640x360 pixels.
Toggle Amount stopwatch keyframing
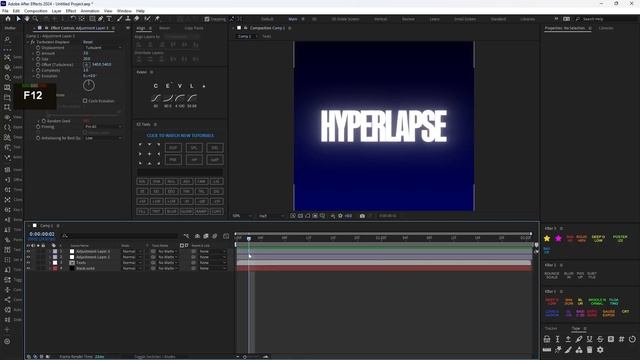tap(38, 53)
